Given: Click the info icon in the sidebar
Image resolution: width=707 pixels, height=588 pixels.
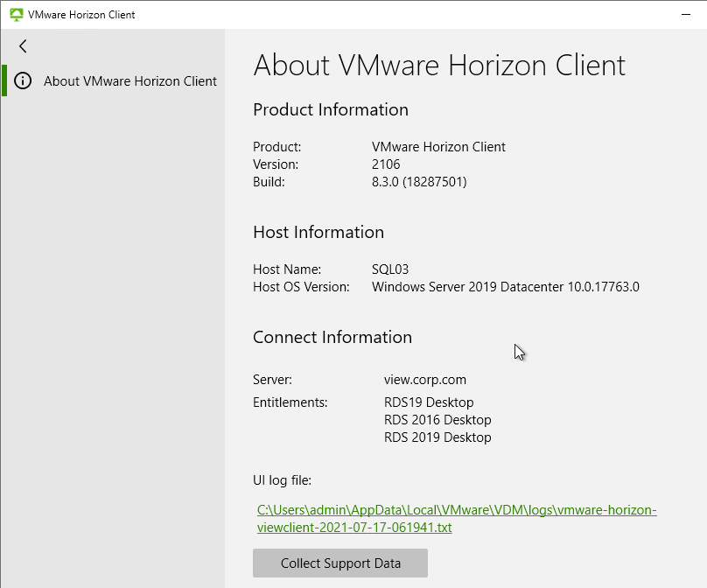Looking at the screenshot, I should 23,80.
